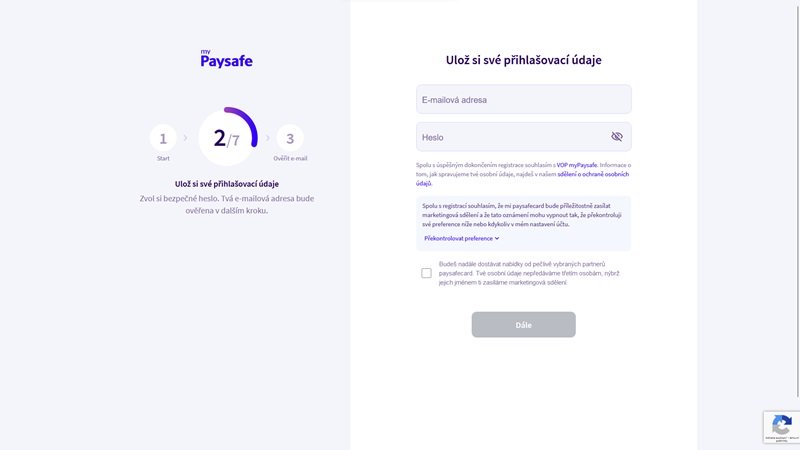Click the step 3 circle
The image size is (800, 450).
pyautogui.click(x=290, y=138)
